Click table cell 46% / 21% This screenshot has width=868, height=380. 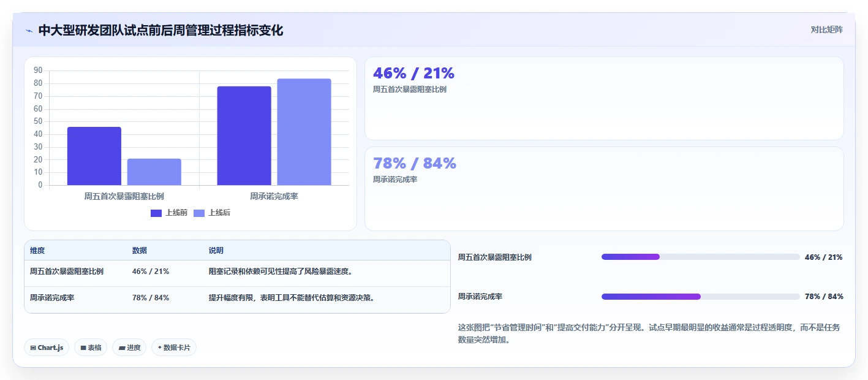[151, 272]
